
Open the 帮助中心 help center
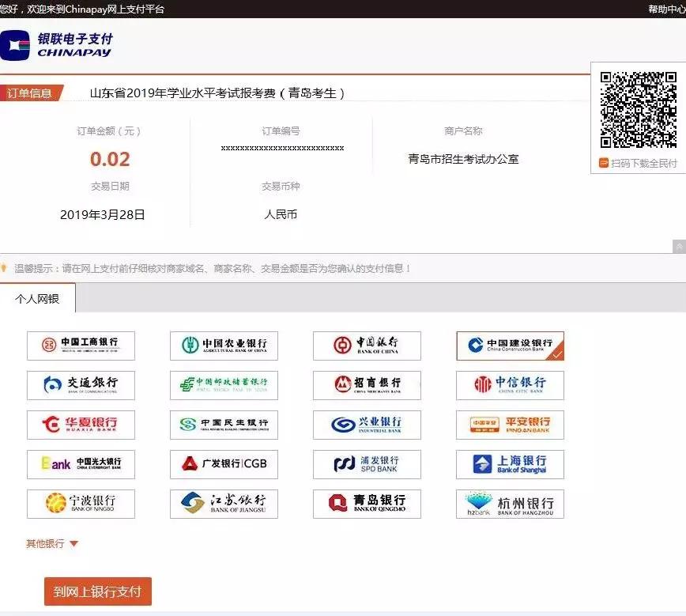[661, 7]
